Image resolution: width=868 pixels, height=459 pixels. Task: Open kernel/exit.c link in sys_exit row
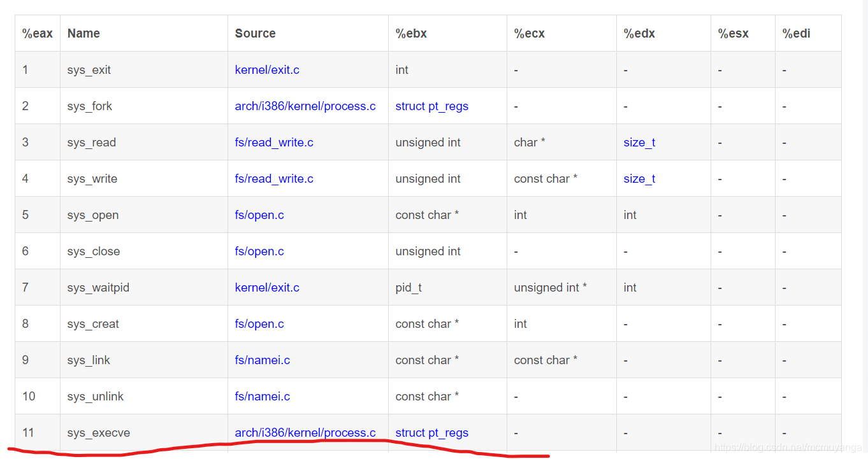(x=267, y=70)
